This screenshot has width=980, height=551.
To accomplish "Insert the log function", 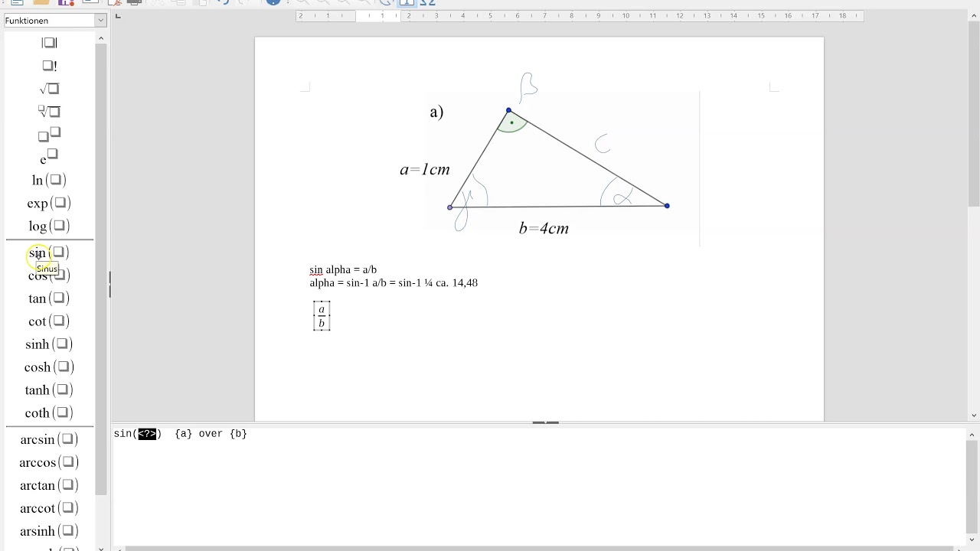I will click(x=49, y=226).
